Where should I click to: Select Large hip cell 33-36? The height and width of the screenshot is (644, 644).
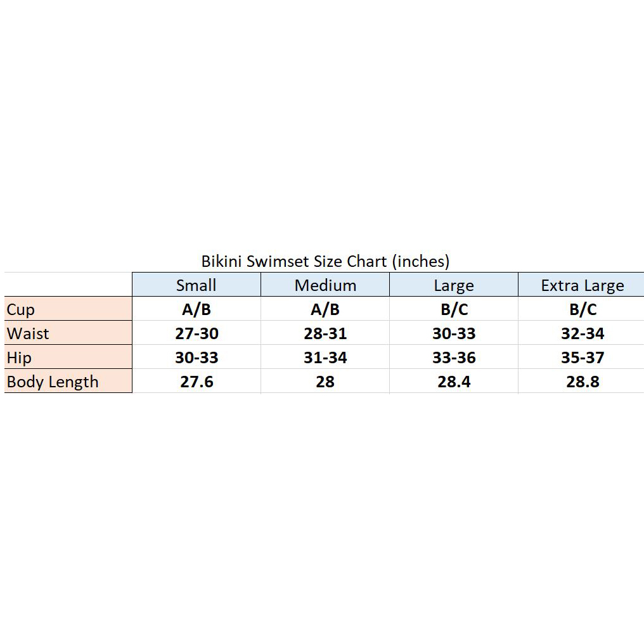pyautogui.click(x=454, y=357)
